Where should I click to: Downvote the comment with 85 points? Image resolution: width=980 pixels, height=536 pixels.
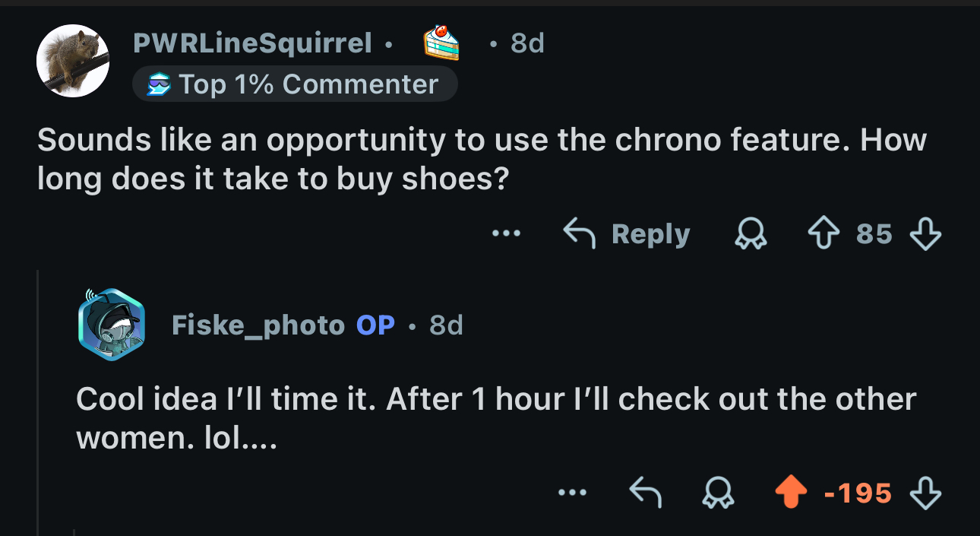[925, 234]
